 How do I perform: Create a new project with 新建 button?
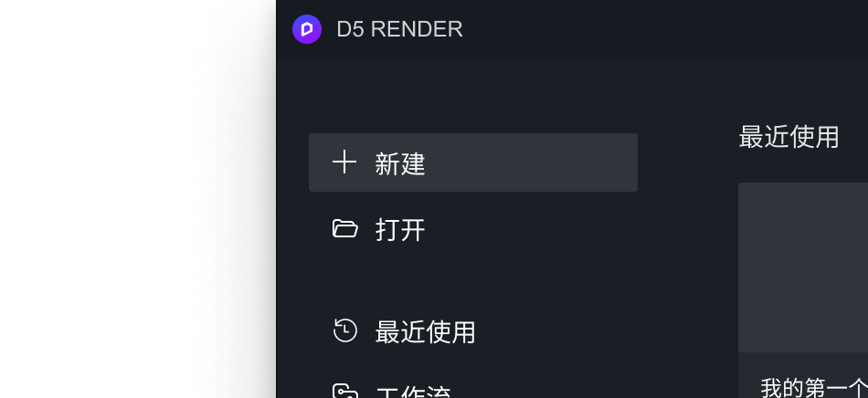(473, 162)
